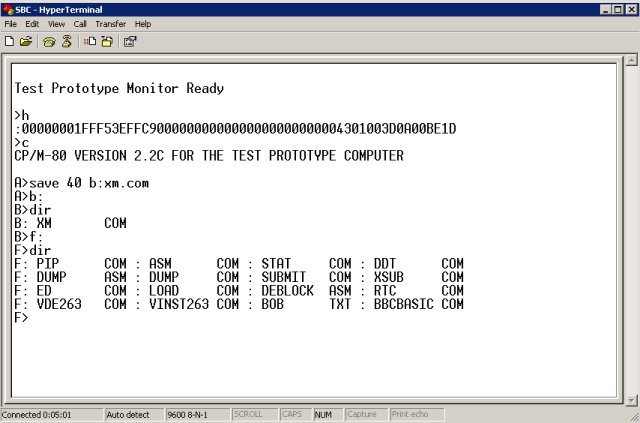Viewport: 640px width, 423px height.
Task: Click VINST263 in the directory listing
Action: (x=179, y=304)
